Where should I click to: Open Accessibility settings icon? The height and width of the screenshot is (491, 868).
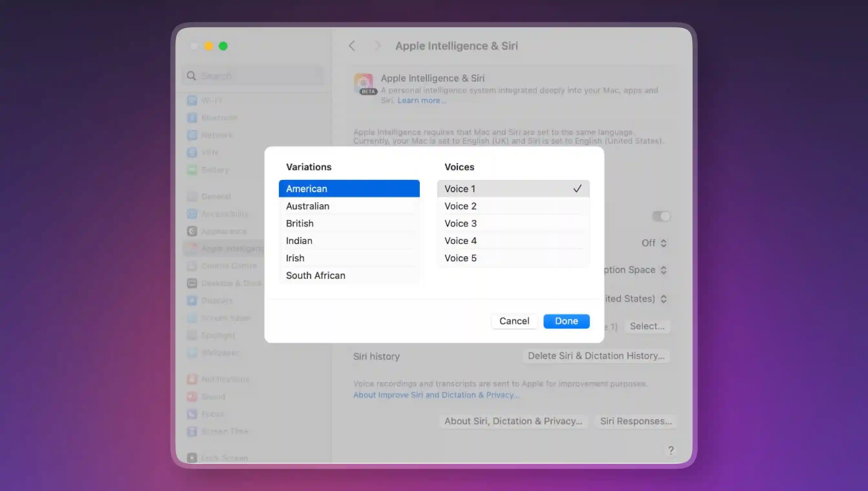point(192,214)
